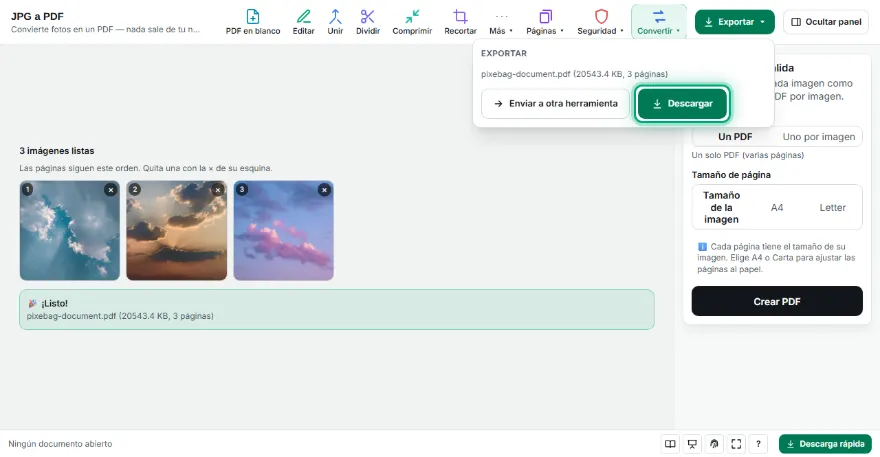Viewport: 880px width, 457px height.
Task: Click the EXPORTAR popup heading
Action: (x=504, y=53)
